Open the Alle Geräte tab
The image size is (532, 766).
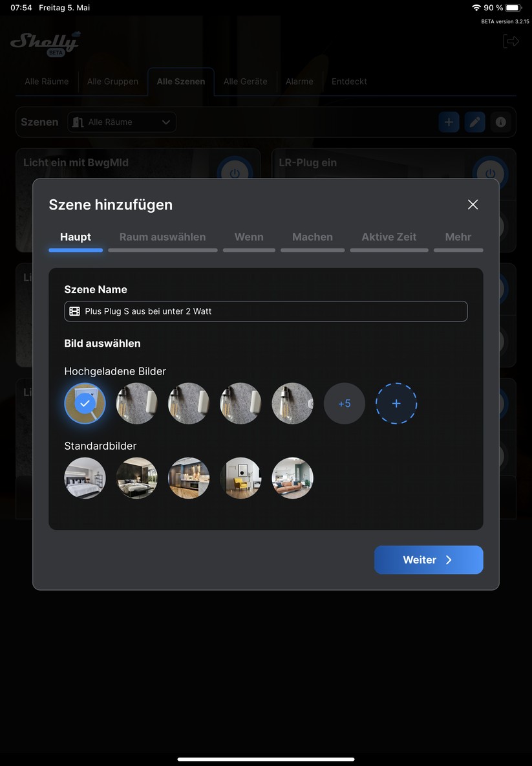click(245, 82)
